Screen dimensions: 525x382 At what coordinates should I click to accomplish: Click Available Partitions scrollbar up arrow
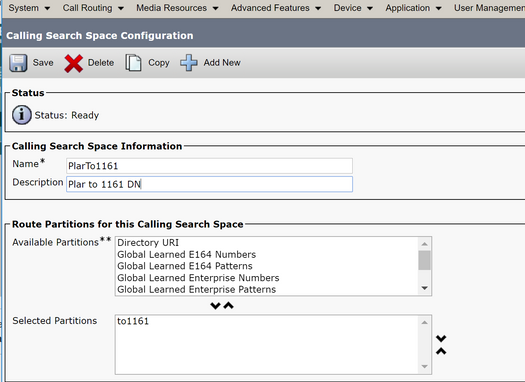425,244
